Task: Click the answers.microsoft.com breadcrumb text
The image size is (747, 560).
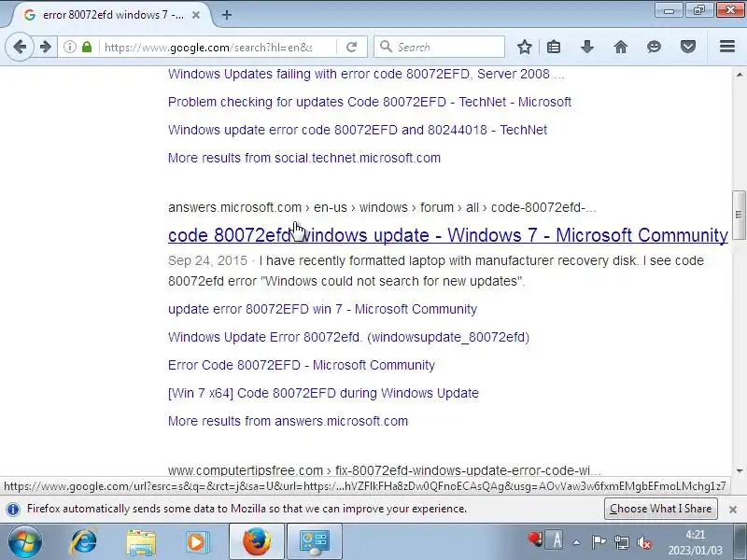Action: 382,207
